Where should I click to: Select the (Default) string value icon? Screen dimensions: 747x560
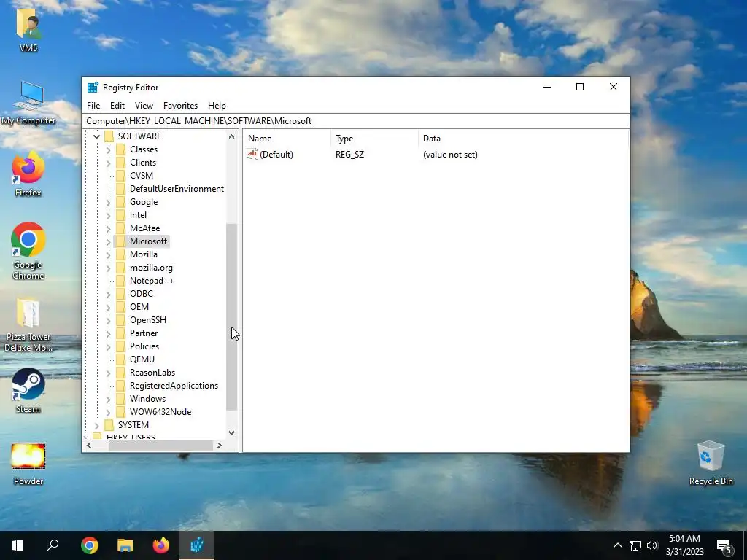[x=252, y=154]
